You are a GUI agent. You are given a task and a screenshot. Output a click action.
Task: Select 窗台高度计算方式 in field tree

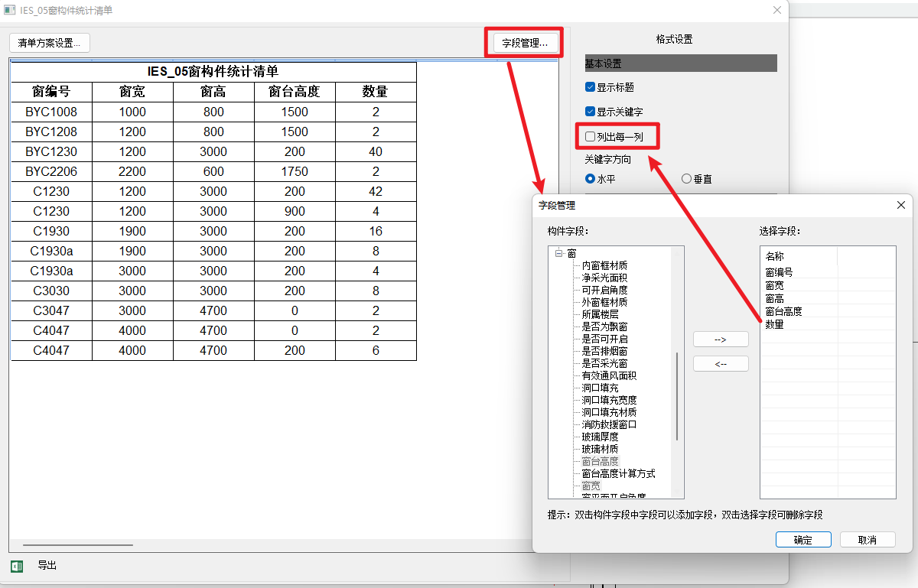pyautogui.click(x=618, y=473)
